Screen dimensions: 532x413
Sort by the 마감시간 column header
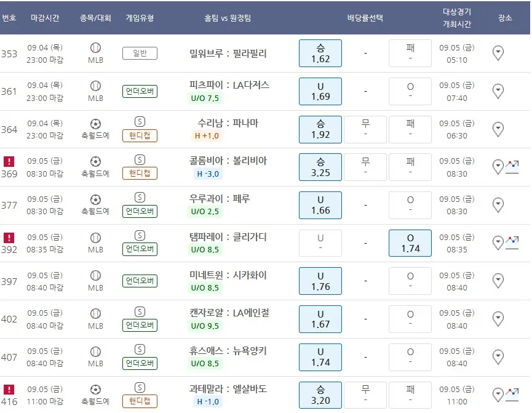click(45, 18)
